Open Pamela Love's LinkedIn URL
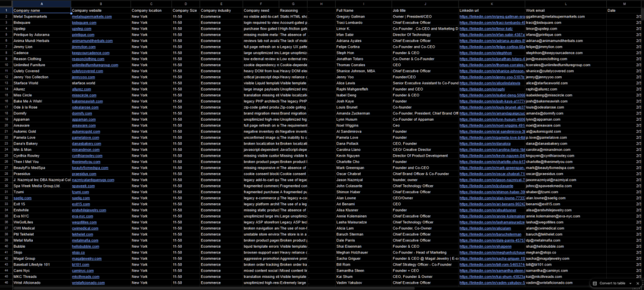Image resolution: width=644 pixels, height=290 pixels. point(492,137)
